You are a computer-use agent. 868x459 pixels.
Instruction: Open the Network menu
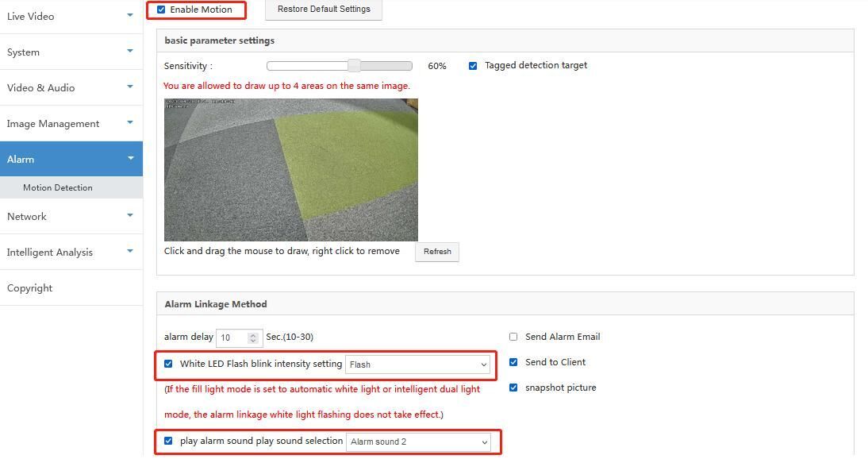[27, 216]
